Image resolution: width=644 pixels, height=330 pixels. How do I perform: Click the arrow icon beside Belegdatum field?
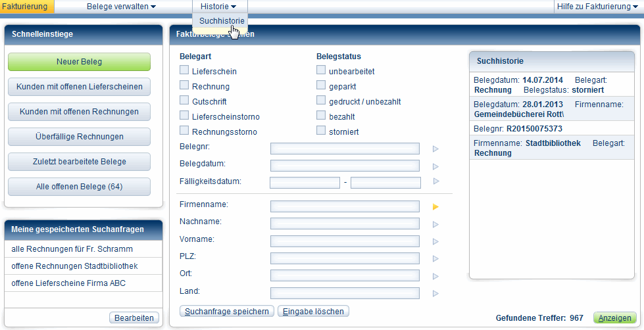point(435,166)
